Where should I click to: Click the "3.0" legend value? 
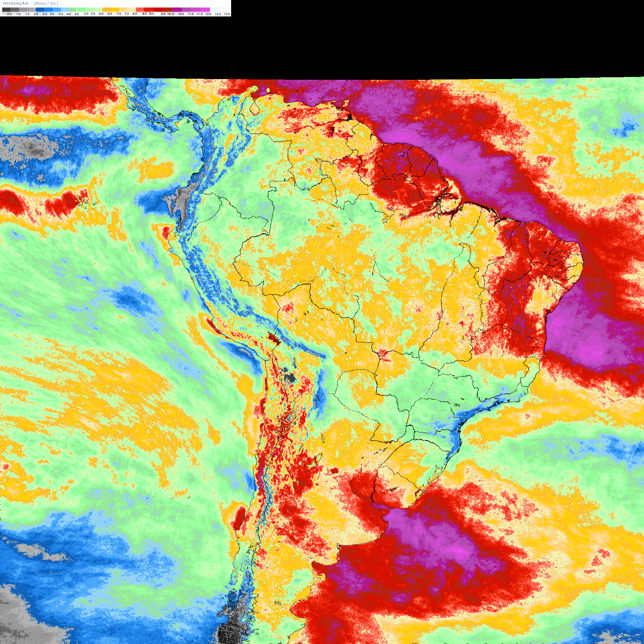click(52, 14)
